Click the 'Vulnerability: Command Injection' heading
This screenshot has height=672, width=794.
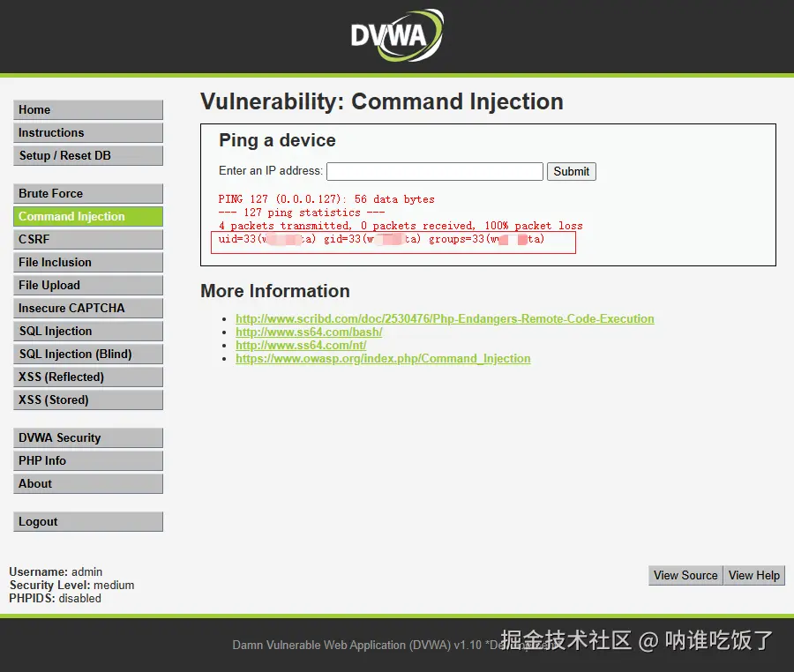(x=382, y=101)
